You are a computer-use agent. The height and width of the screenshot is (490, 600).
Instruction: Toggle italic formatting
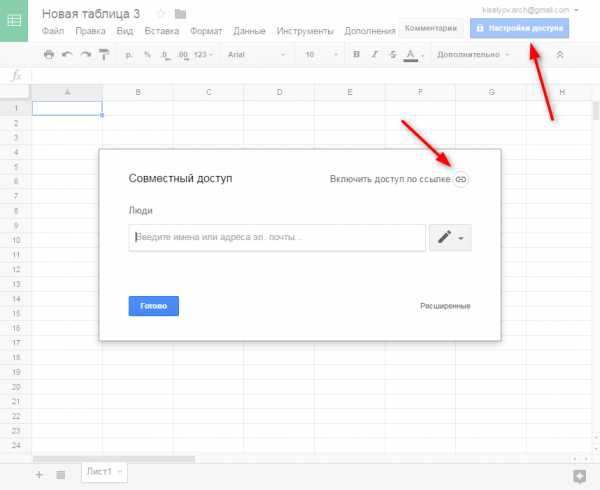[x=375, y=54]
